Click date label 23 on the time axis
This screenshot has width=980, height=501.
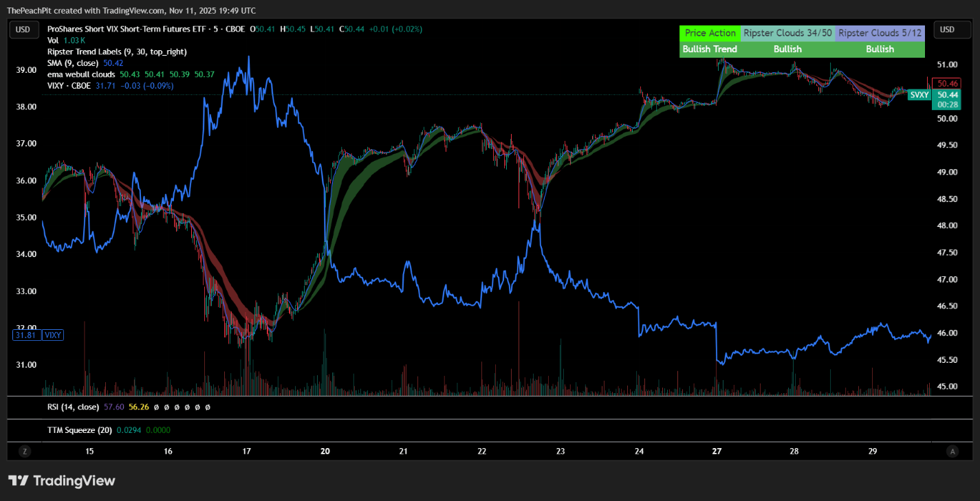click(560, 452)
